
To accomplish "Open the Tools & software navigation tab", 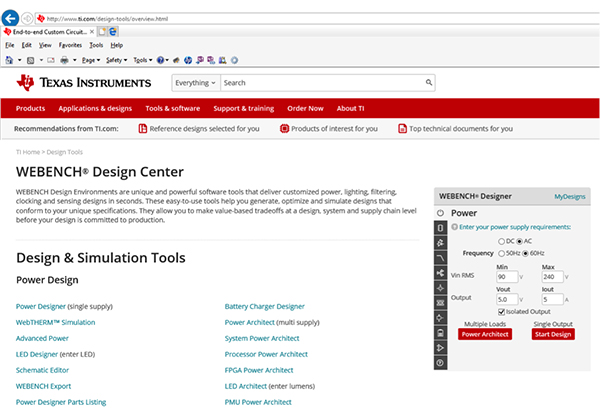I will click(x=172, y=108).
